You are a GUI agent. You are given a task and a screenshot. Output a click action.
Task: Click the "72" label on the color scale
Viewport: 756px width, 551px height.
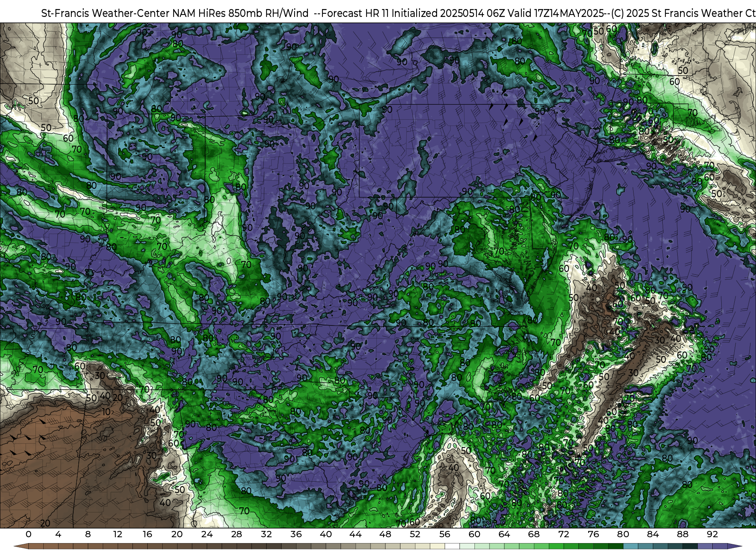563,534
